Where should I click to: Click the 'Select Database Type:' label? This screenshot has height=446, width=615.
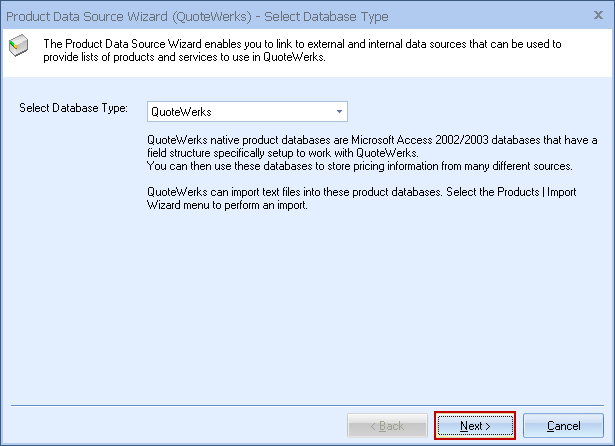(x=74, y=108)
